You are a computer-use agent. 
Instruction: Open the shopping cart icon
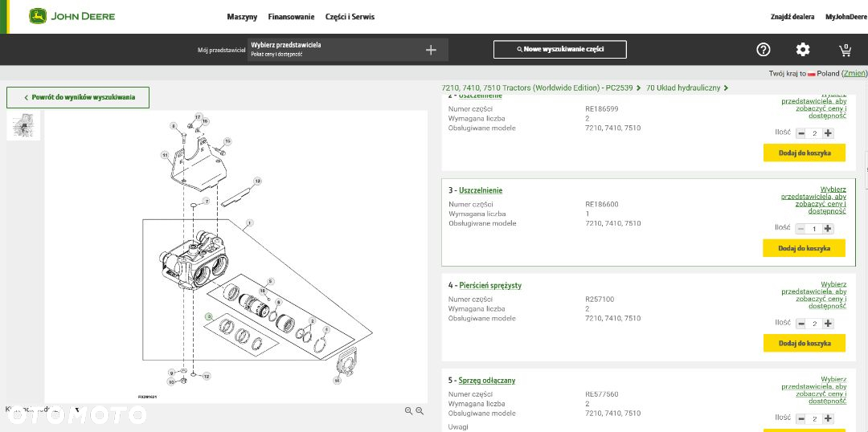[x=845, y=51]
